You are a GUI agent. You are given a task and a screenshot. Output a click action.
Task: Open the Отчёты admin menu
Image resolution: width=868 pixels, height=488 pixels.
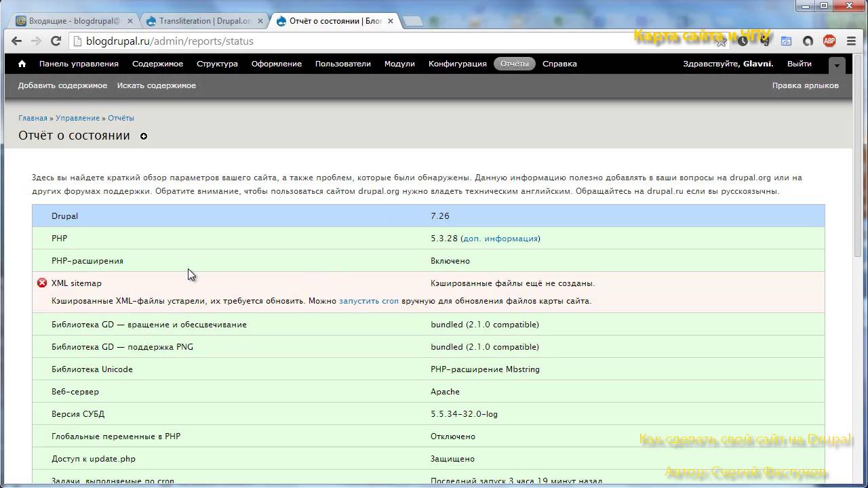[x=515, y=64]
